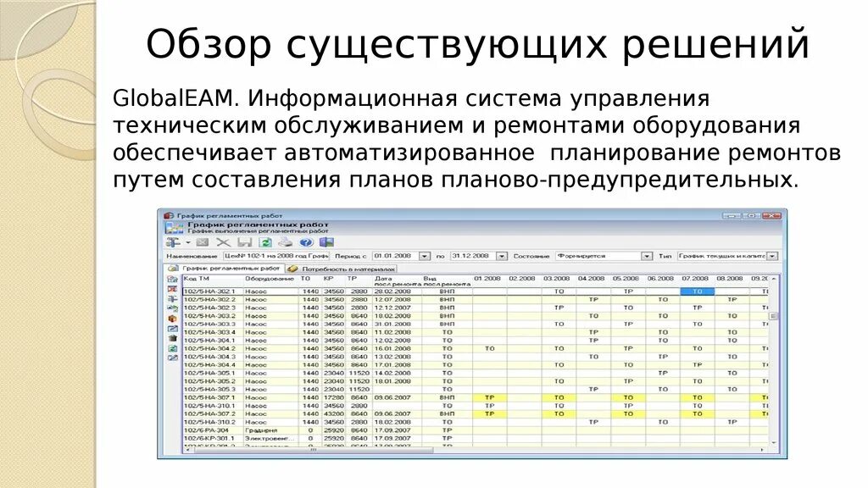This screenshot has height=488, width=868.
Task: Open the start date 01.01.2008 dropdown
Action: [425, 256]
